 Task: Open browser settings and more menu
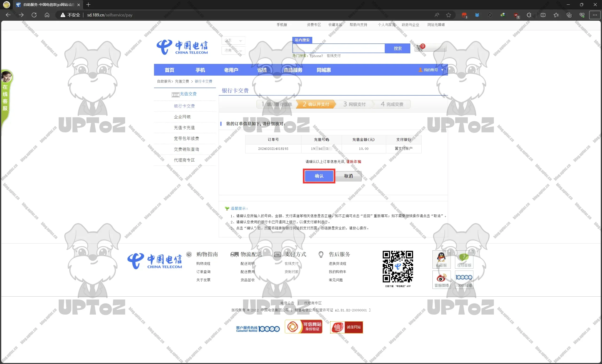[x=595, y=15]
